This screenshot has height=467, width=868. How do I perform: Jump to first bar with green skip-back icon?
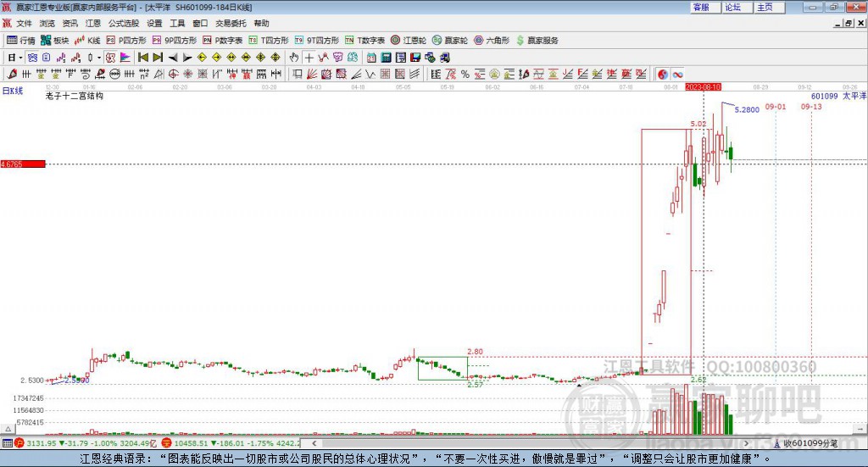pos(143,58)
